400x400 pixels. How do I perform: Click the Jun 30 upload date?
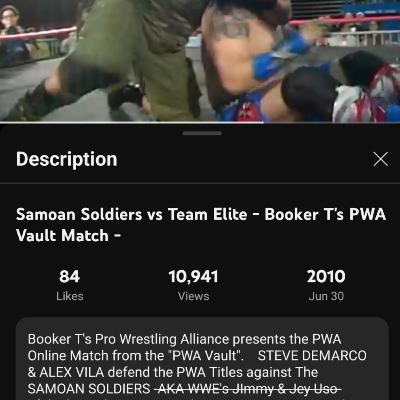point(326,296)
